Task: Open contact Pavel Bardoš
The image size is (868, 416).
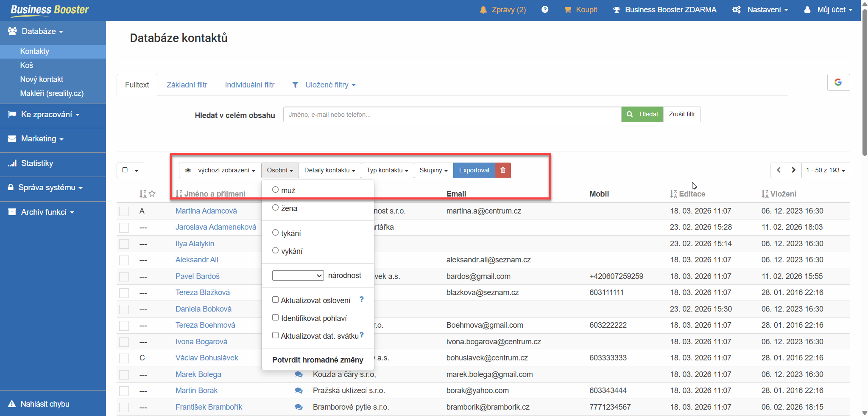Action: tap(197, 276)
